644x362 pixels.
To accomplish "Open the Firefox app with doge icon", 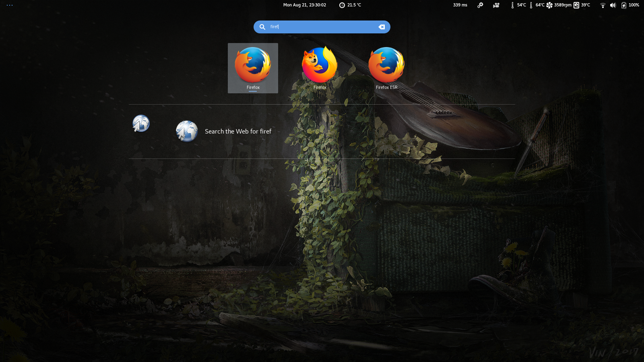I will [320, 68].
